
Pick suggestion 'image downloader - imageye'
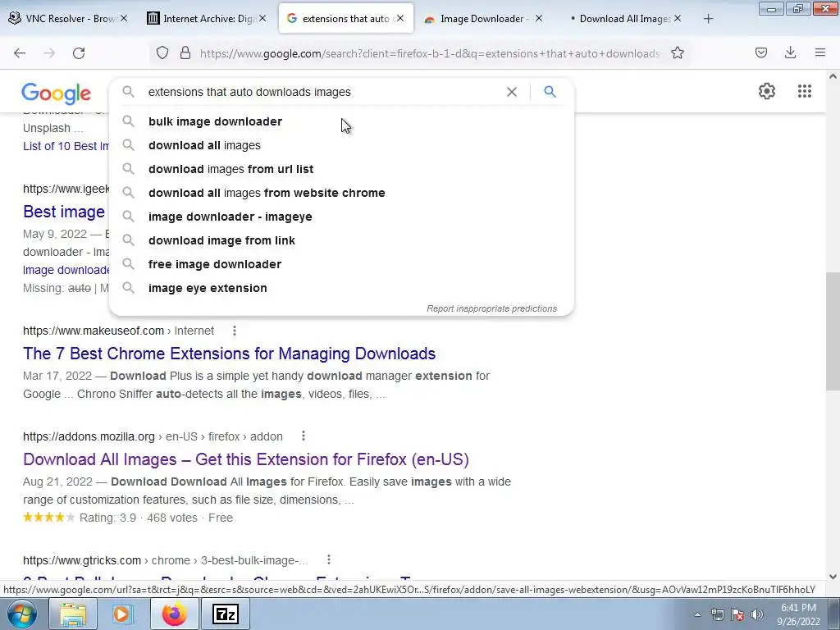click(341, 217)
